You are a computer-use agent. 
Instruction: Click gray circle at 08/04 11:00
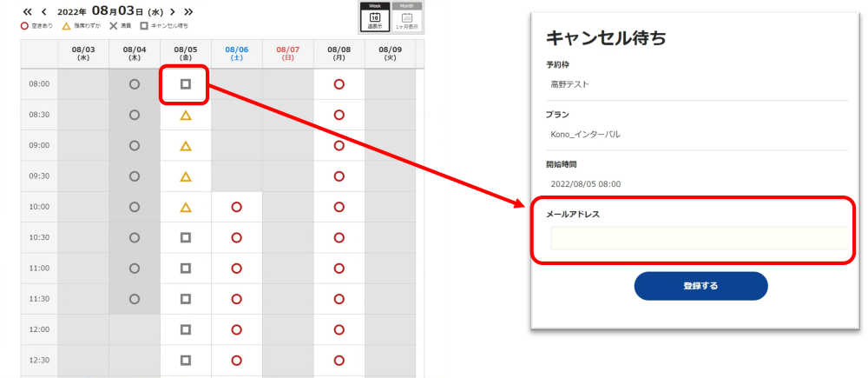tap(134, 269)
